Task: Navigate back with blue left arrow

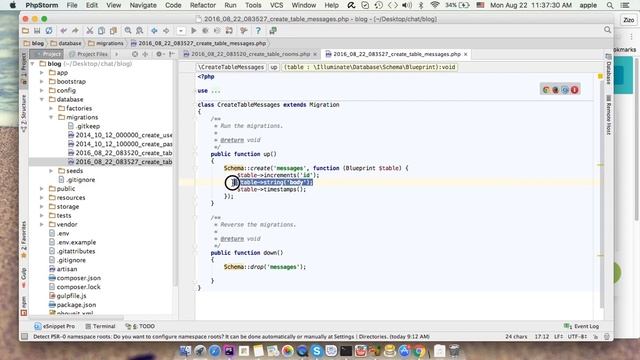Action: [154, 31]
